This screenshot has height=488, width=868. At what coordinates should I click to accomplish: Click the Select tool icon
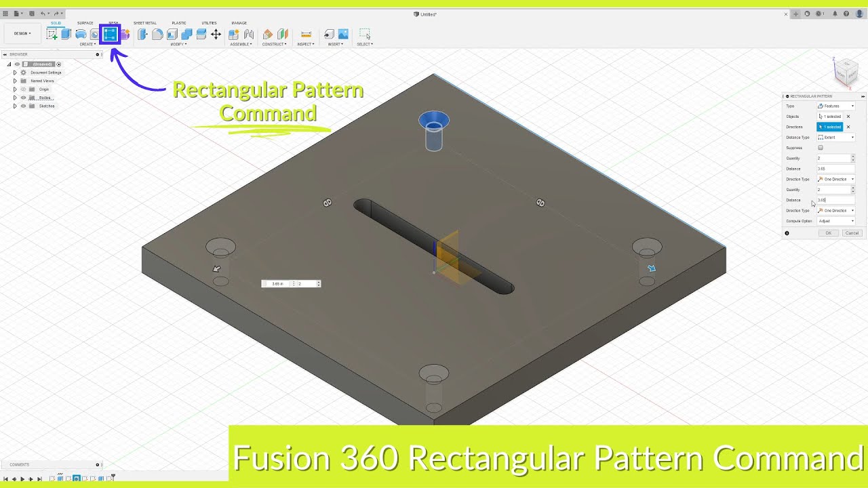point(365,34)
